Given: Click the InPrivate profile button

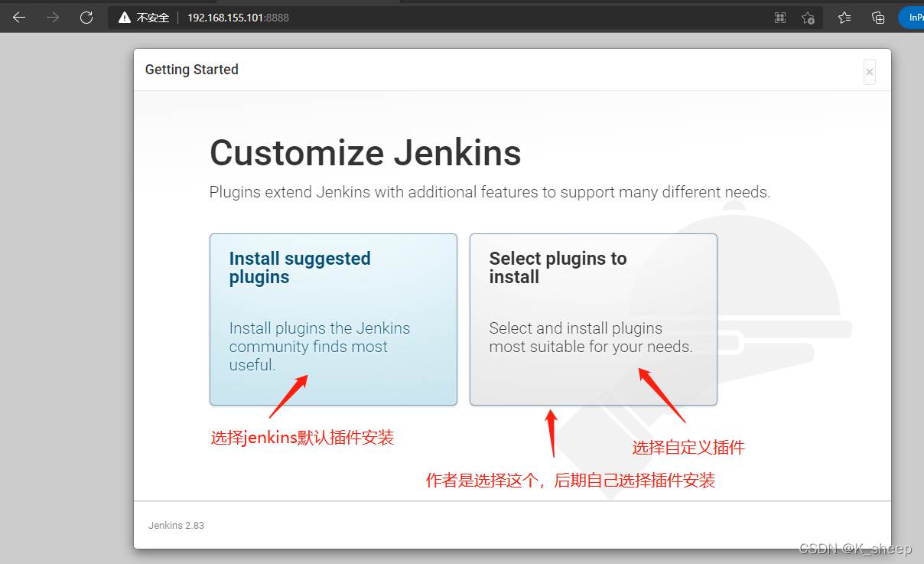Looking at the screenshot, I should tap(912, 18).
